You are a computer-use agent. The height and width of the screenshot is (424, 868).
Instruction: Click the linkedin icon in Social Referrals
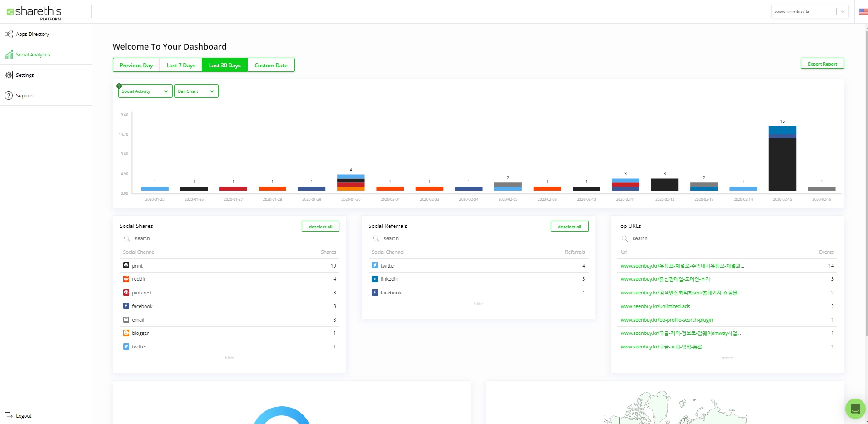[375, 279]
